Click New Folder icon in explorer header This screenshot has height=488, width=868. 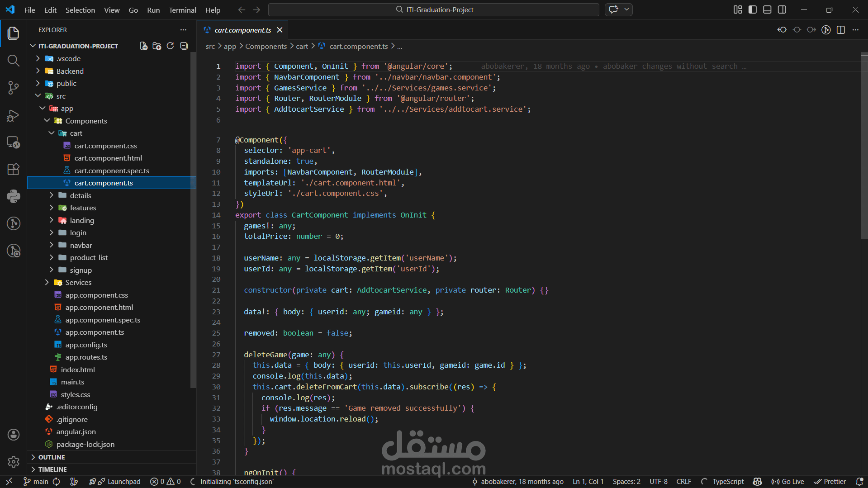click(157, 46)
